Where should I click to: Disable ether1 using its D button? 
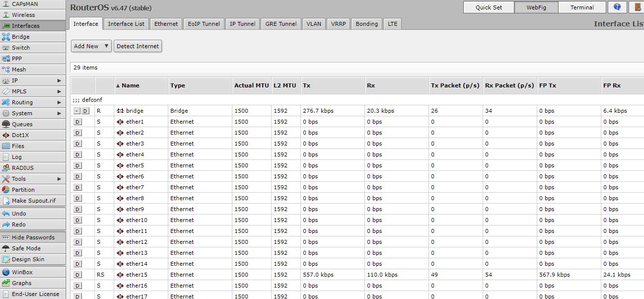click(77, 122)
